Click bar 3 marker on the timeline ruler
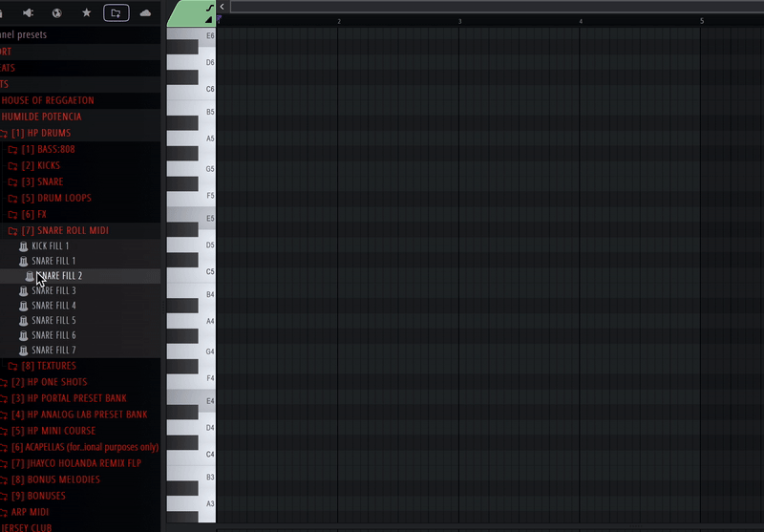Viewport: 764px width, 532px height. [x=459, y=21]
